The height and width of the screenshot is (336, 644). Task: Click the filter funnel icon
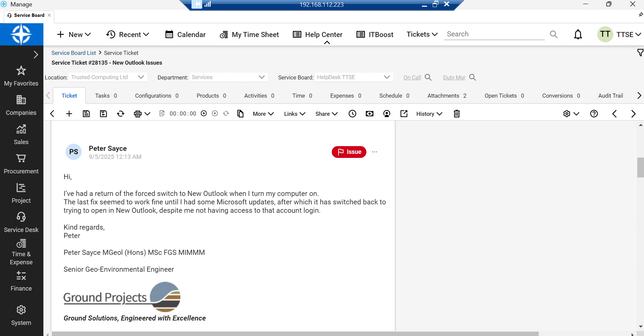click(x=640, y=53)
